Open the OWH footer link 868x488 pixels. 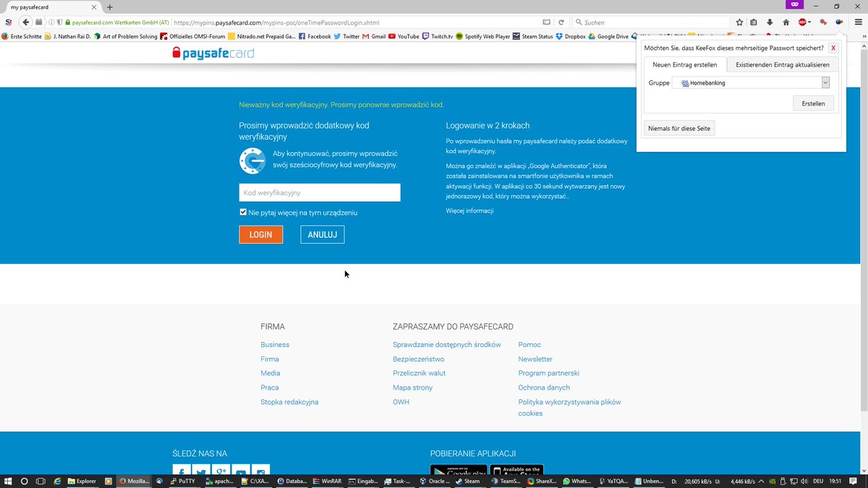tap(401, 402)
